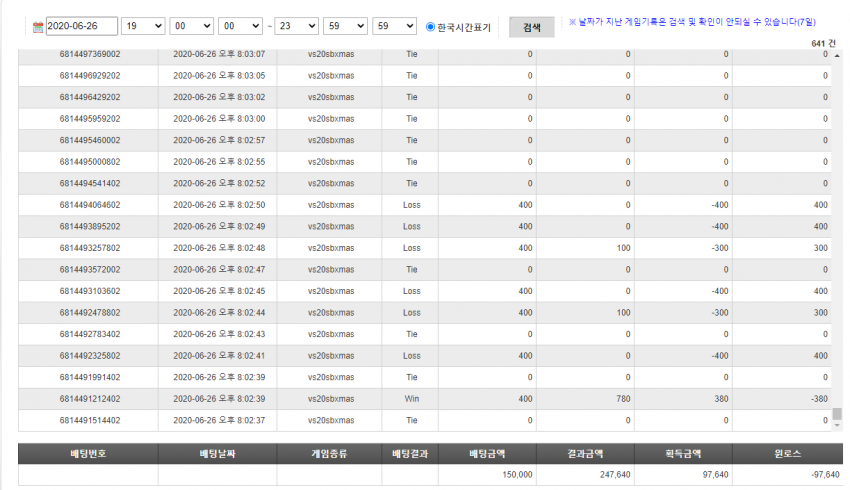Click the 배팅금액 column header
The width and height of the screenshot is (850, 490).
(487, 454)
